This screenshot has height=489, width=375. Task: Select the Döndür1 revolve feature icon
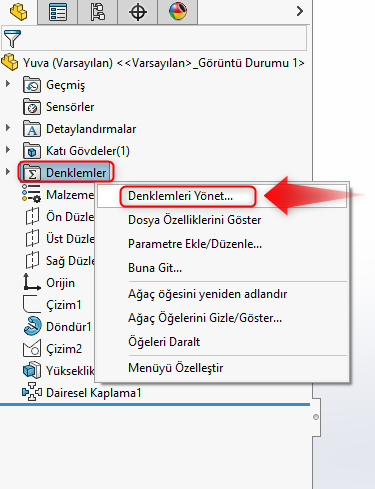click(x=32, y=326)
